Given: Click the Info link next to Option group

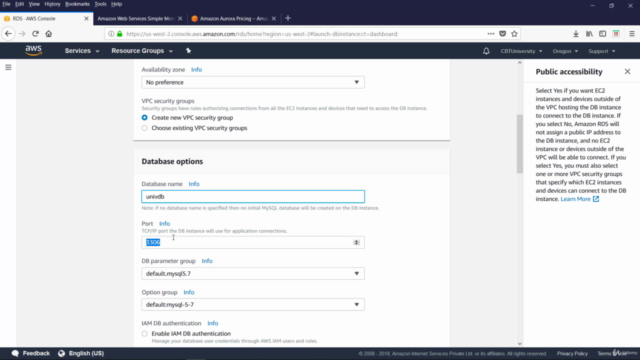Looking at the screenshot, I should pyautogui.click(x=189, y=292).
